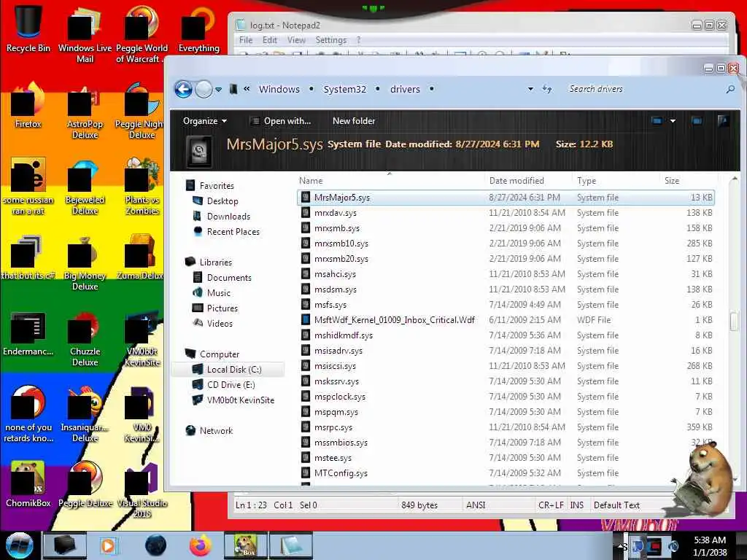Select the msiscsi.sys file
The height and width of the screenshot is (560, 747).
pyautogui.click(x=335, y=366)
